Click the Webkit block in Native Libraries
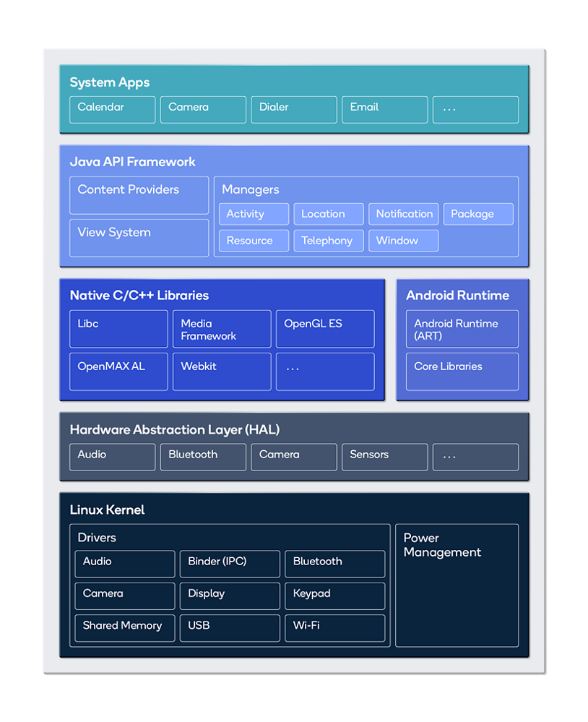The image size is (588, 722). tap(221, 371)
